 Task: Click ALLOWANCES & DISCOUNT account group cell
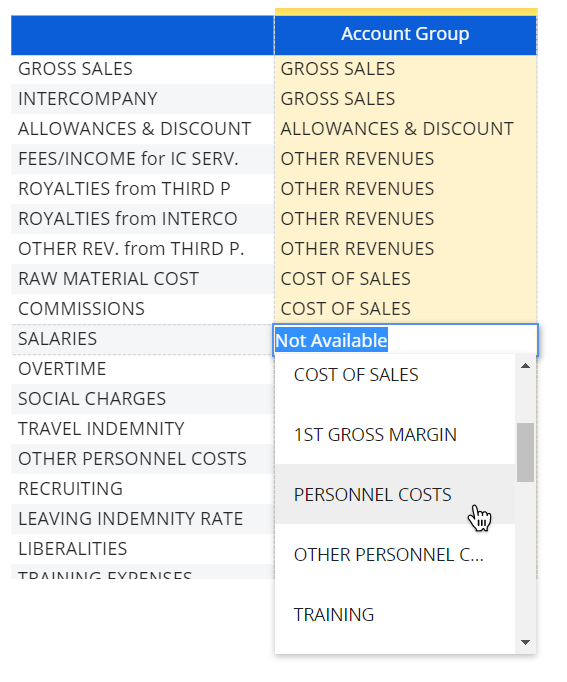click(406, 129)
